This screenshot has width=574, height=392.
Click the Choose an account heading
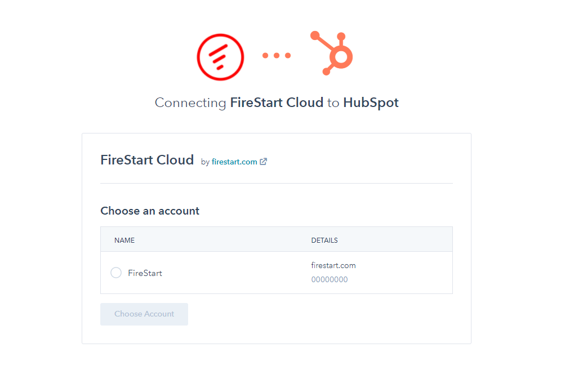click(150, 211)
